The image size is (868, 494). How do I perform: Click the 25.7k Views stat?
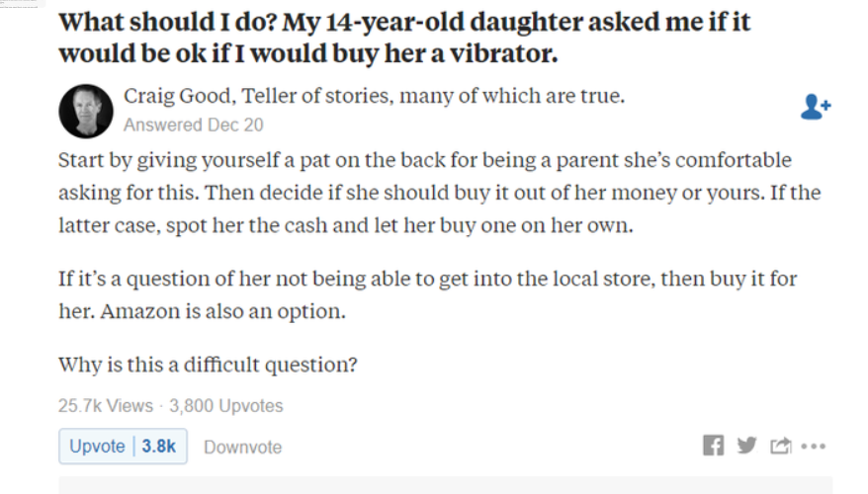tap(105, 406)
